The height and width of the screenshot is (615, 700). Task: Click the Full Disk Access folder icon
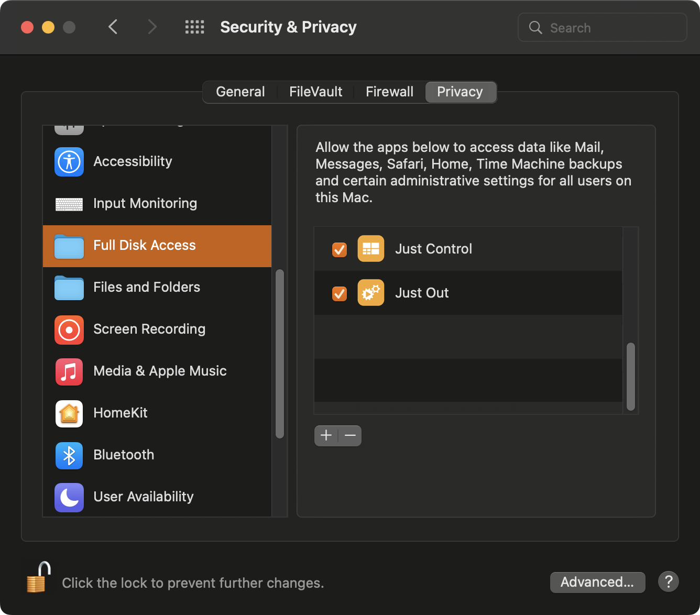[x=69, y=246]
